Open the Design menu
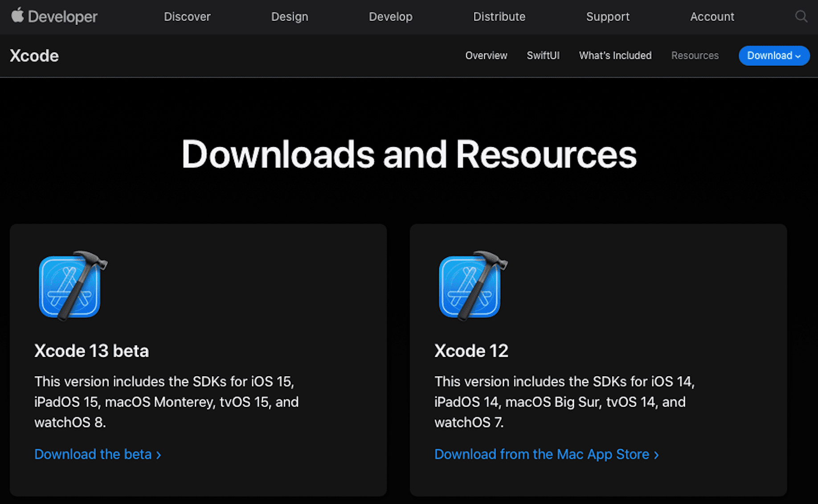818x504 pixels. pyautogui.click(x=290, y=16)
